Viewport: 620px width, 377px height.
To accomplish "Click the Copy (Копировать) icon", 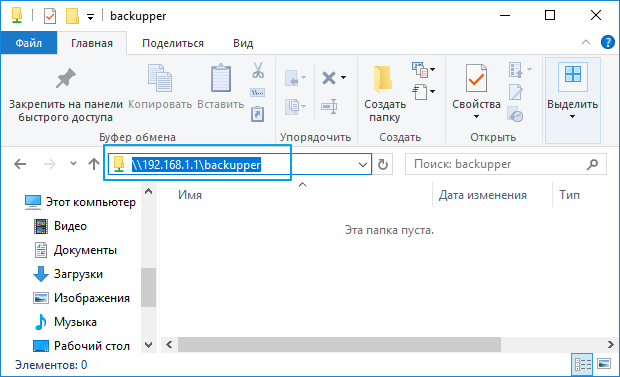I will click(160, 78).
